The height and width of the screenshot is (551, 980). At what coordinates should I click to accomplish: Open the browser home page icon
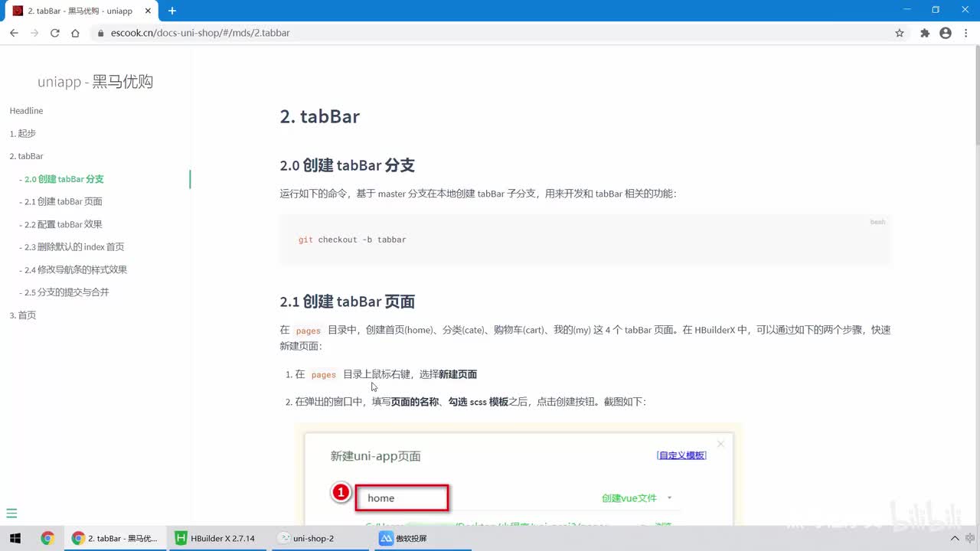click(75, 33)
